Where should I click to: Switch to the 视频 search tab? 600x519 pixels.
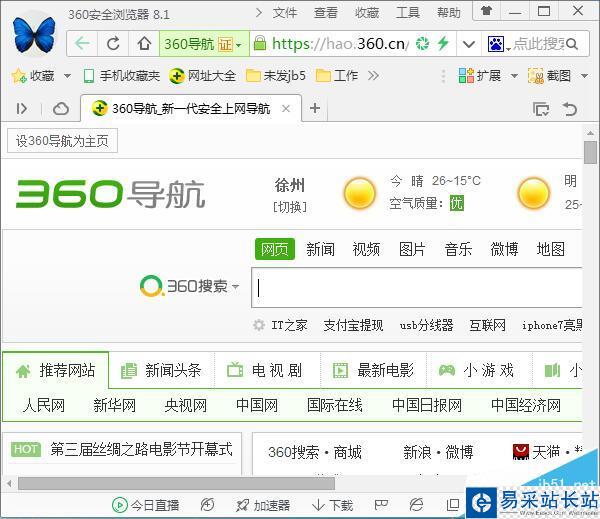[366, 249]
